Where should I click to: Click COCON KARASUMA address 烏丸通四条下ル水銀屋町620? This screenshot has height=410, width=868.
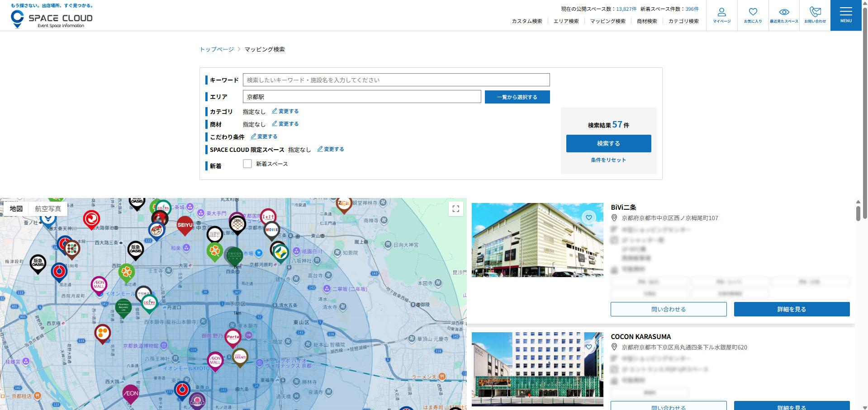tap(684, 347)
